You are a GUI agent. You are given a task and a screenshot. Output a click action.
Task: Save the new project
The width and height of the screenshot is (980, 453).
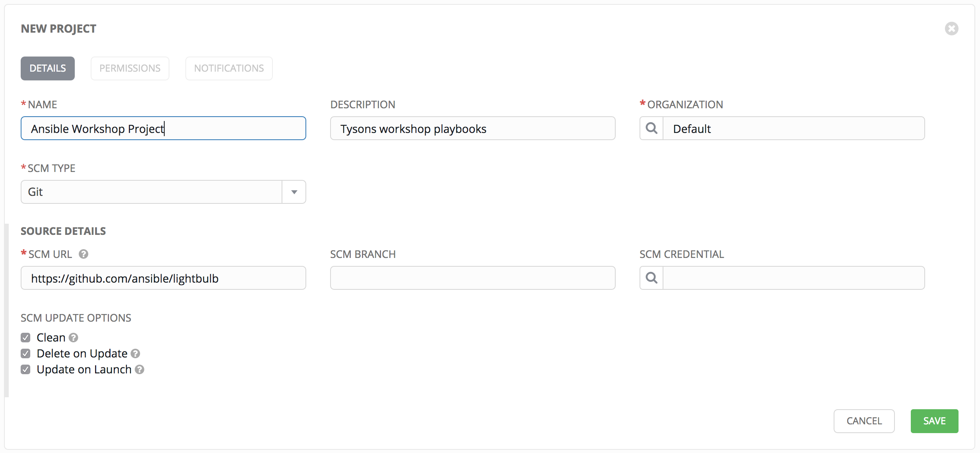click(x=934, y=421)
